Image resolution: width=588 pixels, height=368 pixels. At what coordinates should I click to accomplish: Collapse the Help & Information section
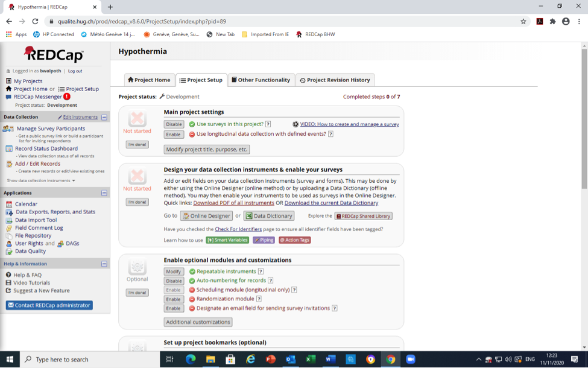(x=104, y=264)
